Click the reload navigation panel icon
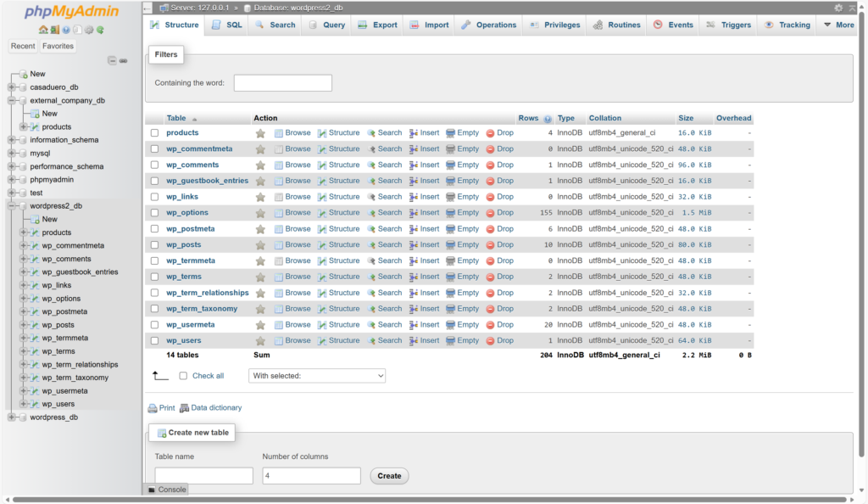868x504 pixels. (100, 30)
